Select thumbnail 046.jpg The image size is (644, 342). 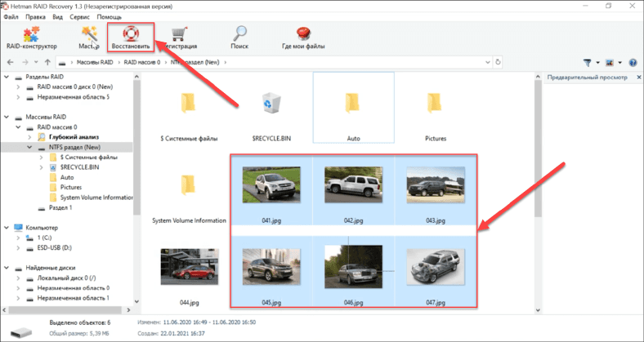(x=353, y=267)
